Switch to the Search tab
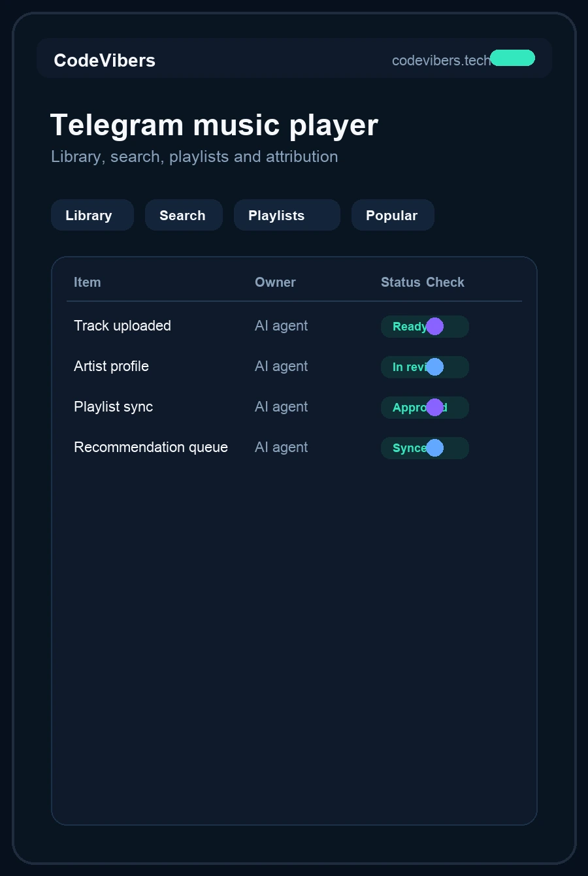 point(184,215)
